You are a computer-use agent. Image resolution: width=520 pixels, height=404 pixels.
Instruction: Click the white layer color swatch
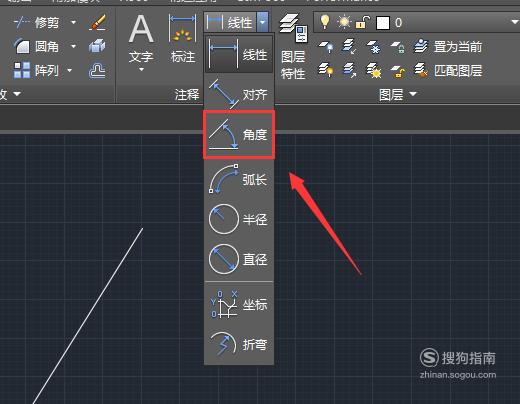pyautogui.click(x=383, y=23)
